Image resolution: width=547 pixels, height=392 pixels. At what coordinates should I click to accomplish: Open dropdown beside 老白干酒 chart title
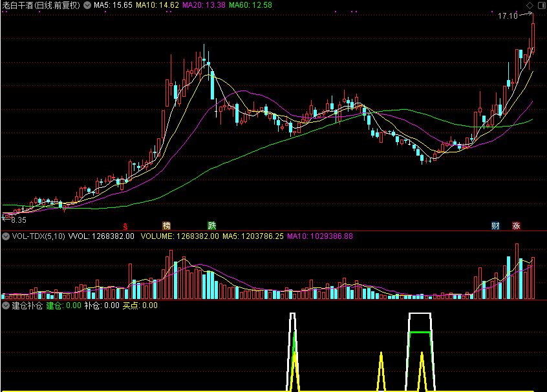click(x=87, y=5)
